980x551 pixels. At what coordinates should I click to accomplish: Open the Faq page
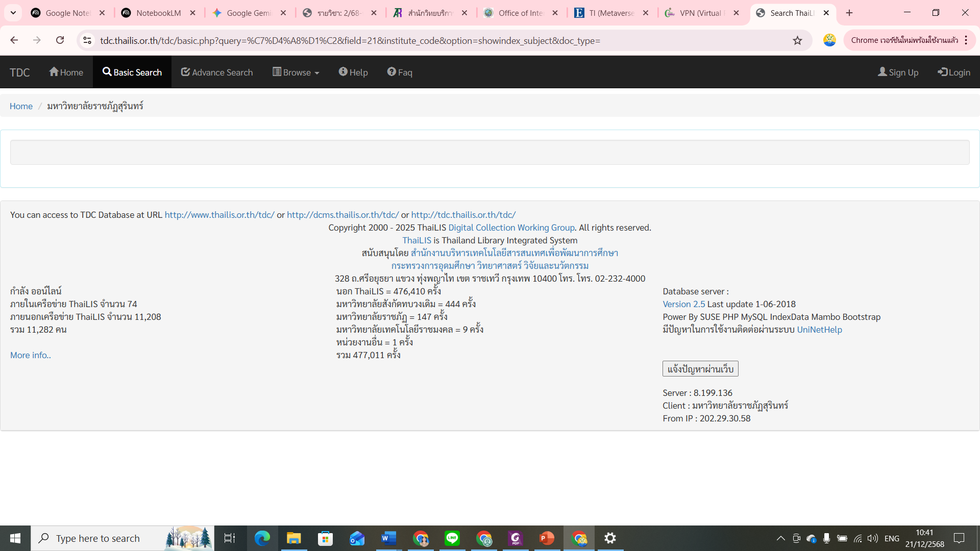[x=400, y=72]
